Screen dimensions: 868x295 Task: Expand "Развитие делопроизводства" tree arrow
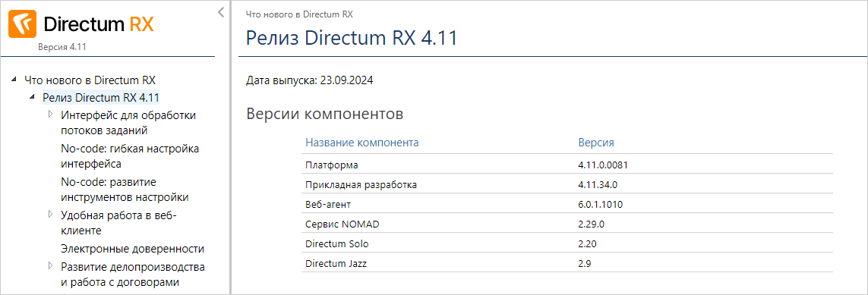(50, 265)
